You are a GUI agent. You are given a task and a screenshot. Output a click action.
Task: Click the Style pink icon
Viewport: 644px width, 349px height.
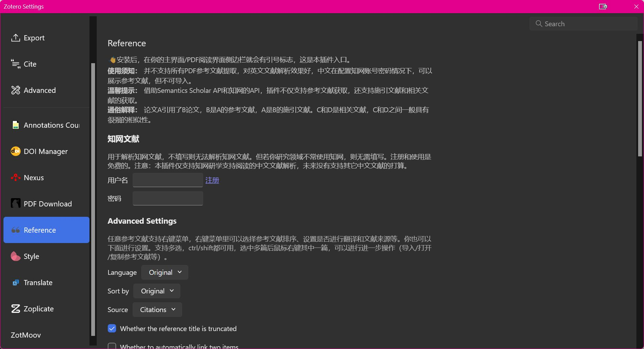pyautogui.click(x=16, y=256)
